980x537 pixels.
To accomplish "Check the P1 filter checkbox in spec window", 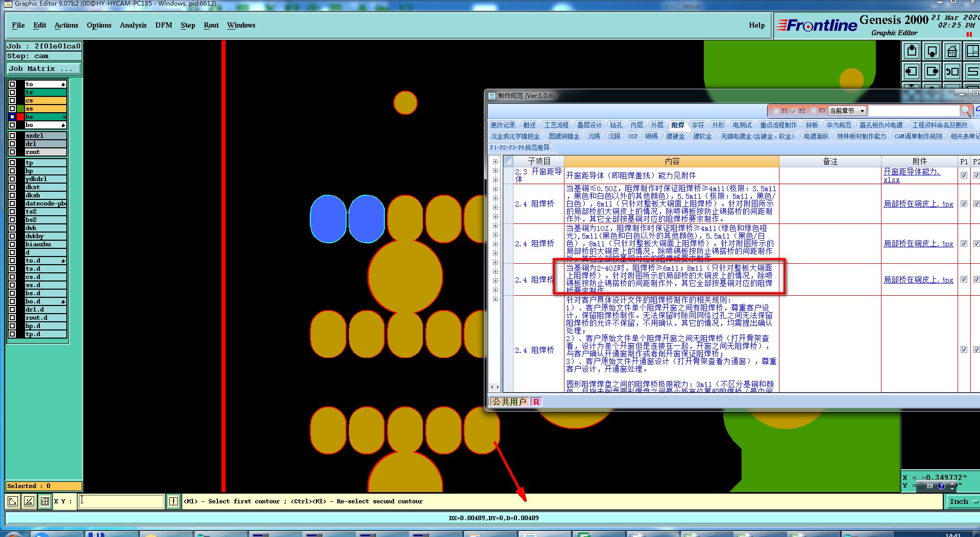I will 776,111.
